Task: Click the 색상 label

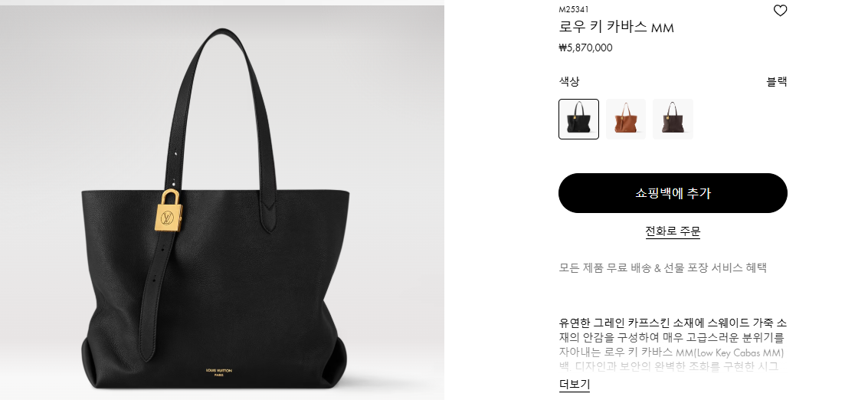Action: click(x=569, y=81)
